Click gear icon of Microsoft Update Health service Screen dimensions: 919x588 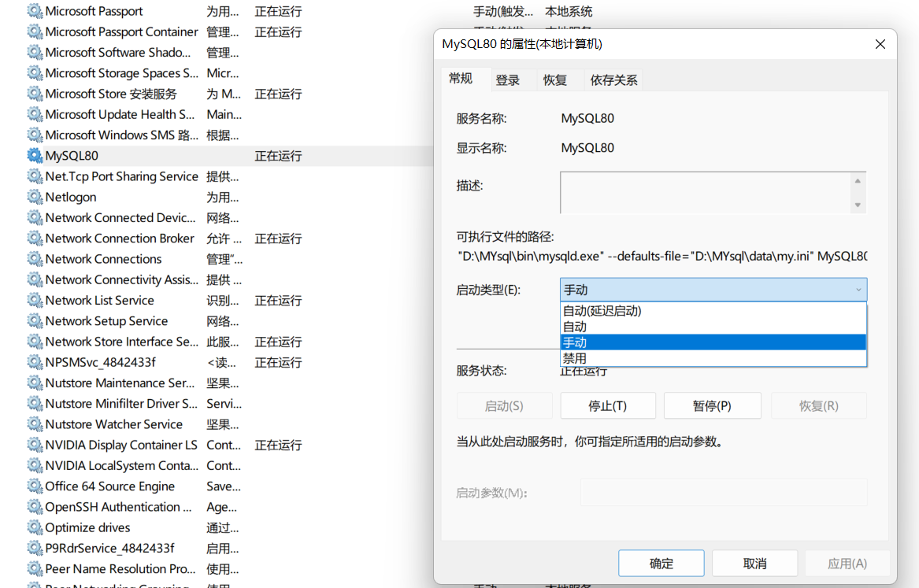tap(35, 114)
